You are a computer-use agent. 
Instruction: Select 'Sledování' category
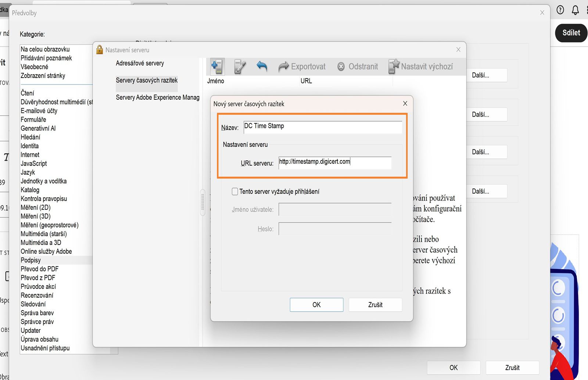[33, 305]
